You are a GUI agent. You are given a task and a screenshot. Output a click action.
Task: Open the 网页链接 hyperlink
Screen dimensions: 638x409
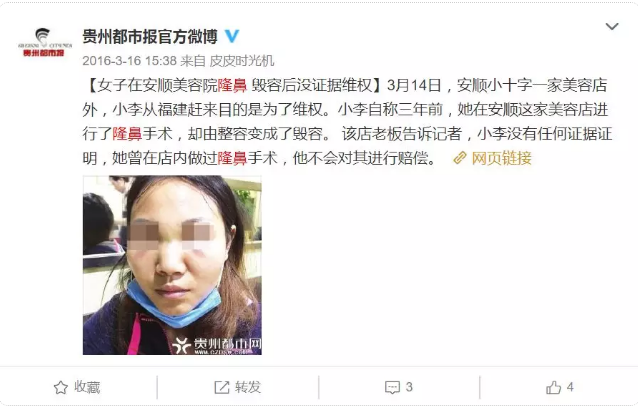[502, 158]
